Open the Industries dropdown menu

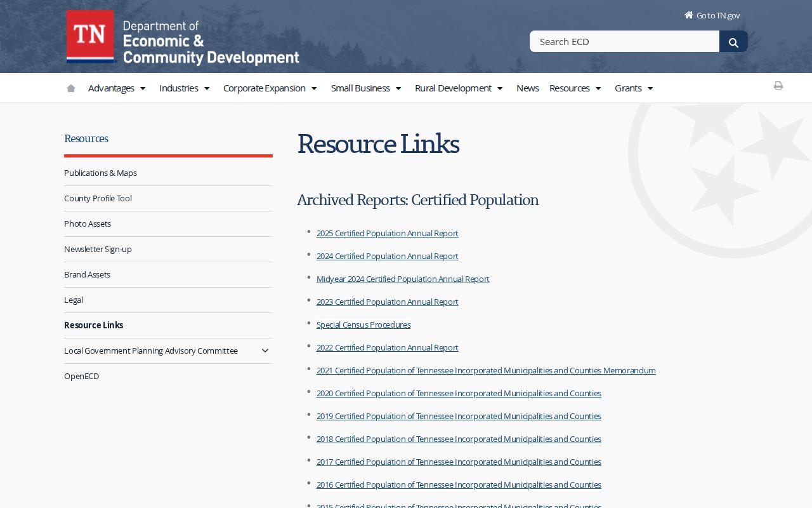tap(185, 88)
